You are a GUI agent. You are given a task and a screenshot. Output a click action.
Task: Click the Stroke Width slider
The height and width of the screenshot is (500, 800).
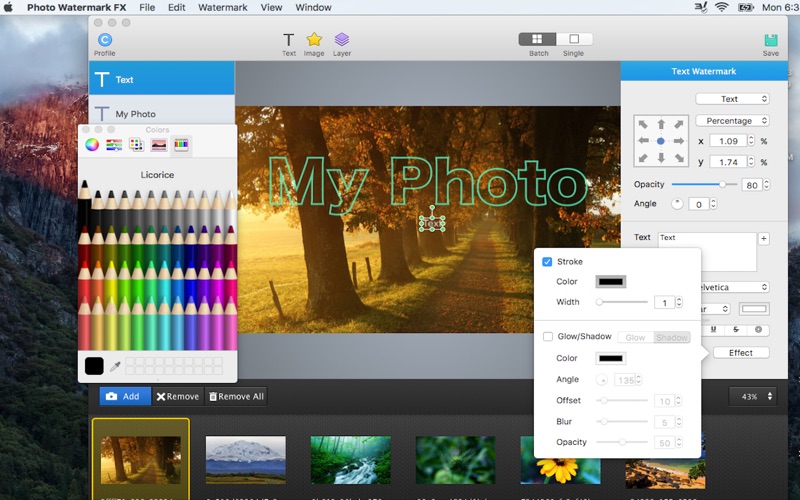(622, 302)
